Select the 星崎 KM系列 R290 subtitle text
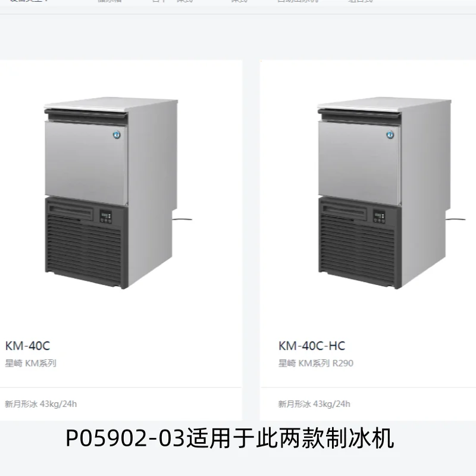Image resolution: width=476 pixels, height=476 pixels. [x=316, y=363]
